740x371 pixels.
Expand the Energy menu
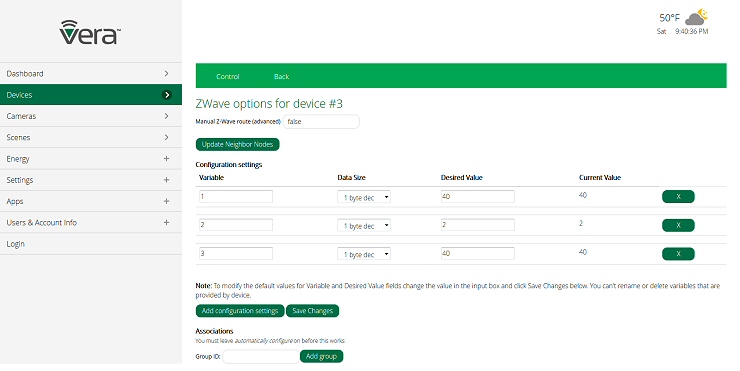pos(91,159)
